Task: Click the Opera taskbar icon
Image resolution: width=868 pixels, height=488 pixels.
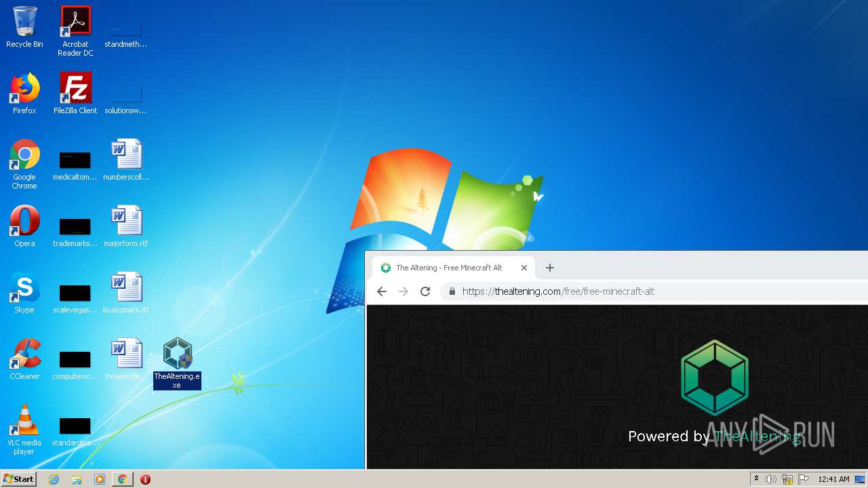Action: click(x=145, y=479)
